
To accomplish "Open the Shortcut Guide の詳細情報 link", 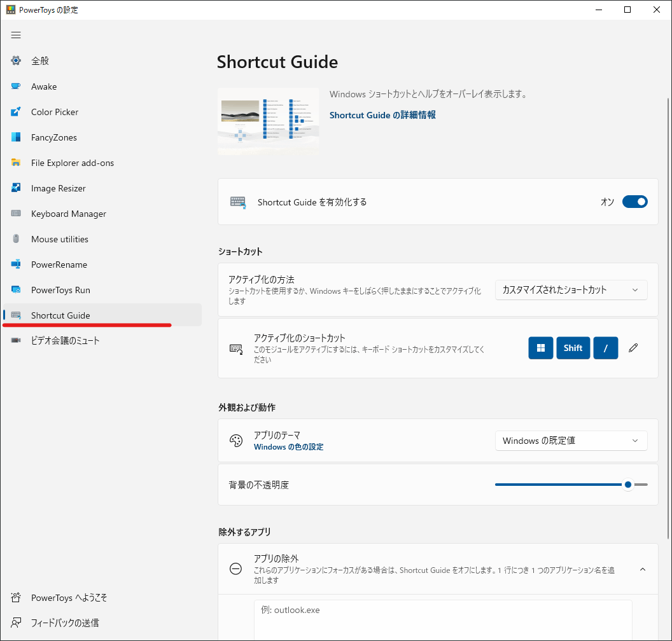I will coord(382,114).
